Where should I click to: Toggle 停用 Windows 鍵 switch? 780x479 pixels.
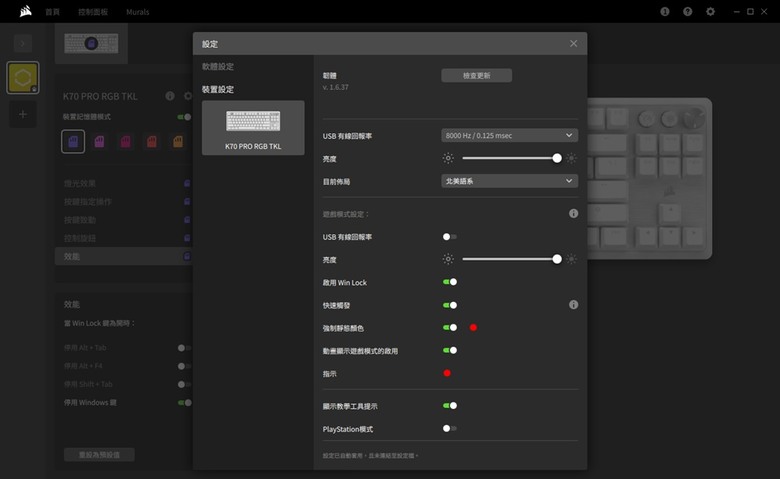pyautogui.click(x=185, y=402)
